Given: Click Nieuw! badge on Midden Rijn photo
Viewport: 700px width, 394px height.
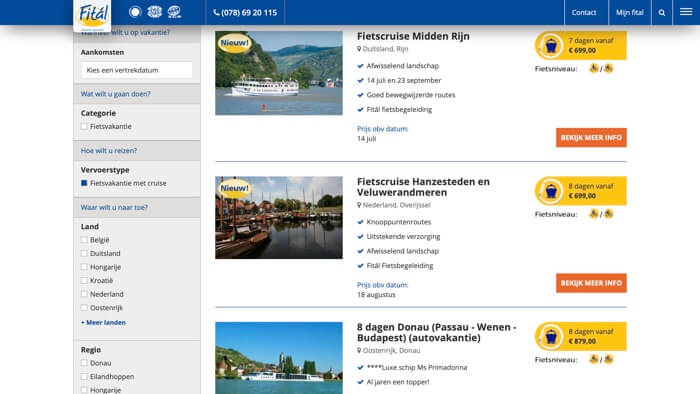Looking at the screenshot, I should (234, 43).
